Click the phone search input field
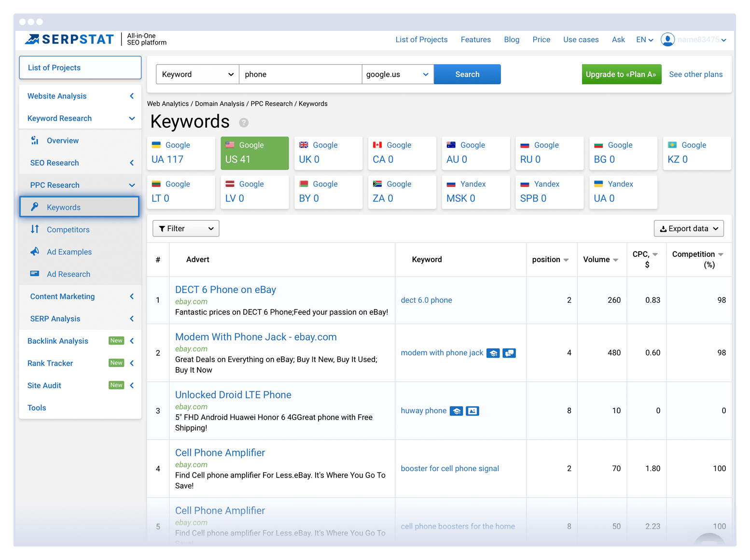This screenshot has width=750, height=560. tap(300, 74)
